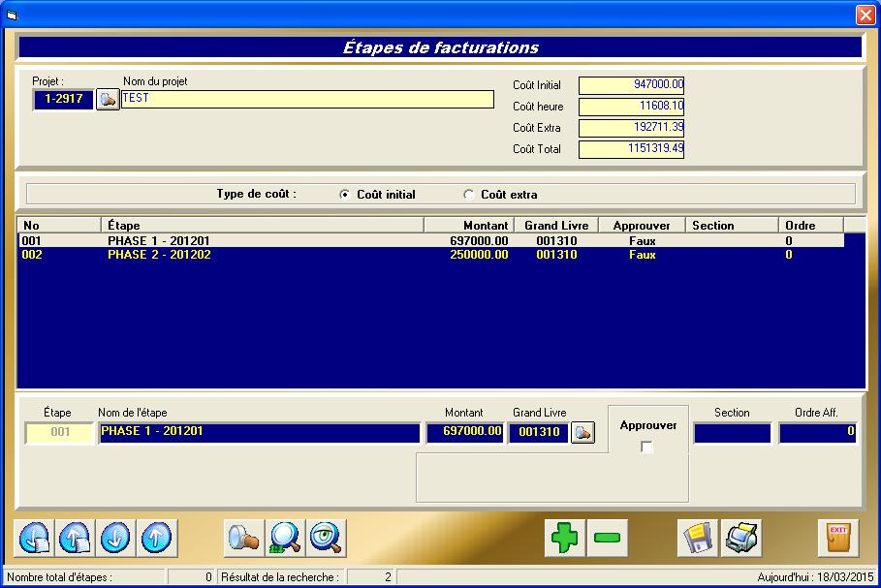Select the Coût extra radio option

469,195
